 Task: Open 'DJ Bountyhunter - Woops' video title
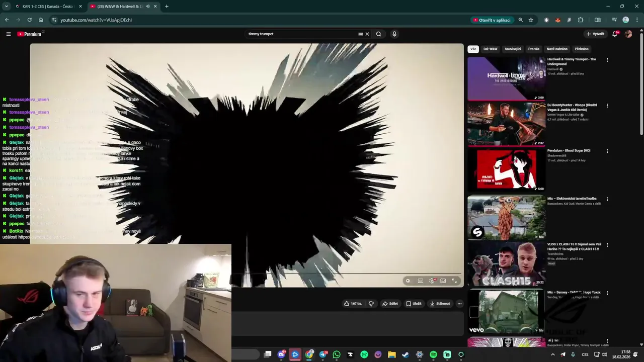pyautogui.click(x=572, y=107)
